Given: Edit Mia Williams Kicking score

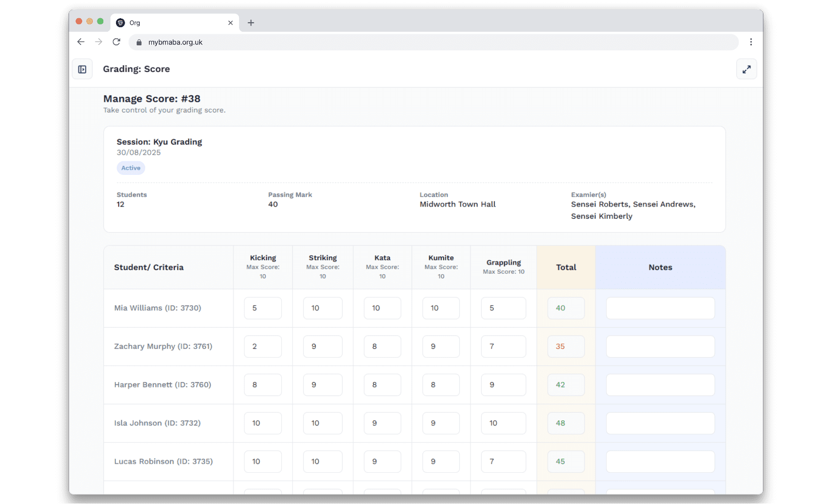Looking at the screenshot, I should click(263, 308).
